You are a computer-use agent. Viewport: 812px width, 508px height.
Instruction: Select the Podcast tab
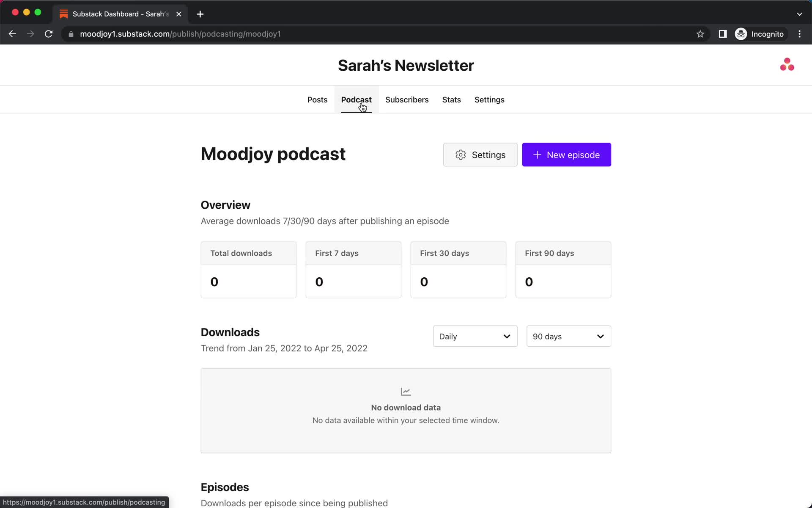pyautogui.click(x=356, y=99)
